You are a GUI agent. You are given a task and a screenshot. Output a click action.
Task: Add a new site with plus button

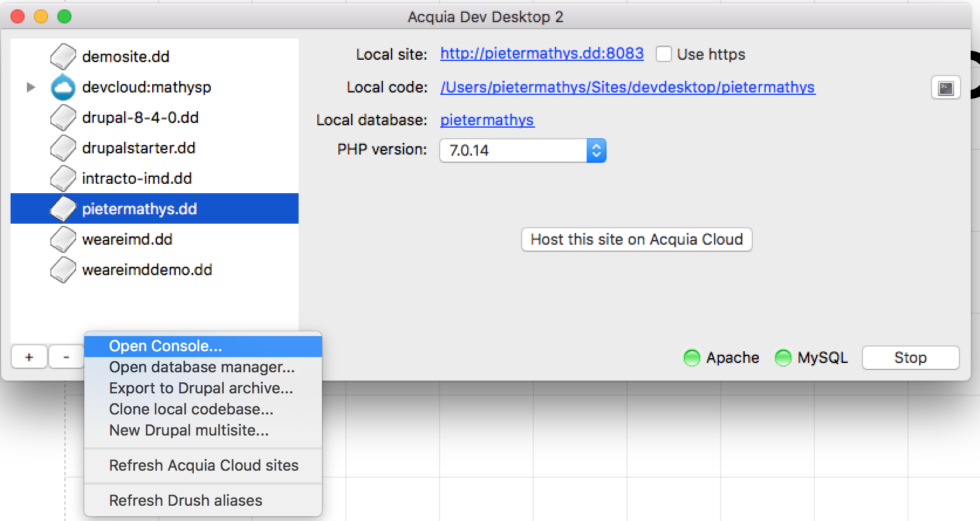29,357
